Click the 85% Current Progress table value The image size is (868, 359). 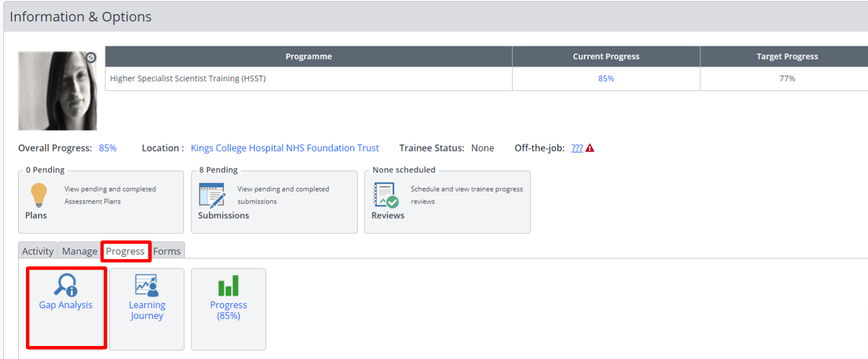pos(606,79)
